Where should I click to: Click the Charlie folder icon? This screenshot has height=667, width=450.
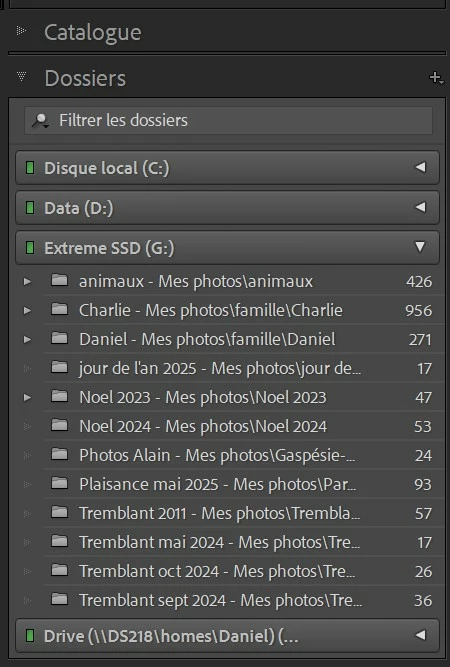click(x=59, y=309)
